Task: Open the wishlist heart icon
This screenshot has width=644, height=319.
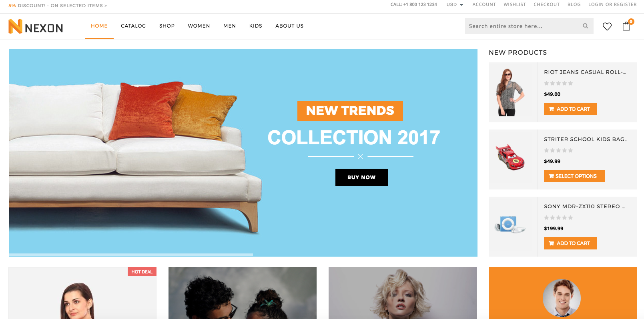Action: coord(607,26)
